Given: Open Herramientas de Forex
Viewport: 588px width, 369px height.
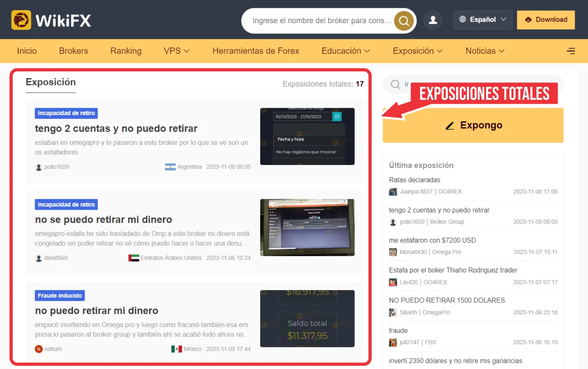Looking at the screenshot, I should click(256, 51).
